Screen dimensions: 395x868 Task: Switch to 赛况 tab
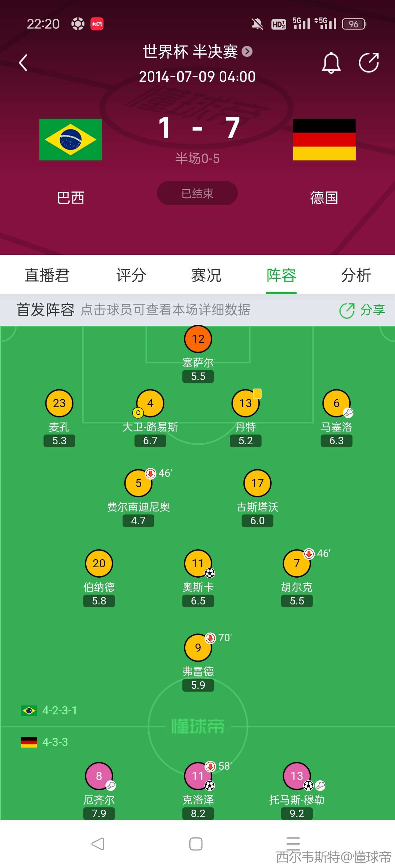[x=206, y=275]
